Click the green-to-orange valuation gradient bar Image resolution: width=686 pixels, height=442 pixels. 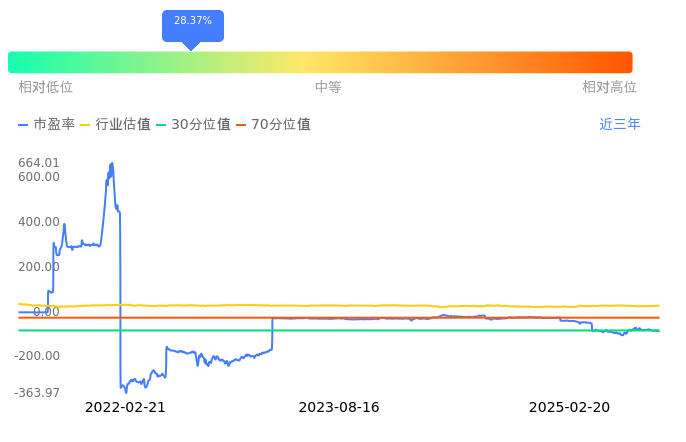click(x=320, y=62)
